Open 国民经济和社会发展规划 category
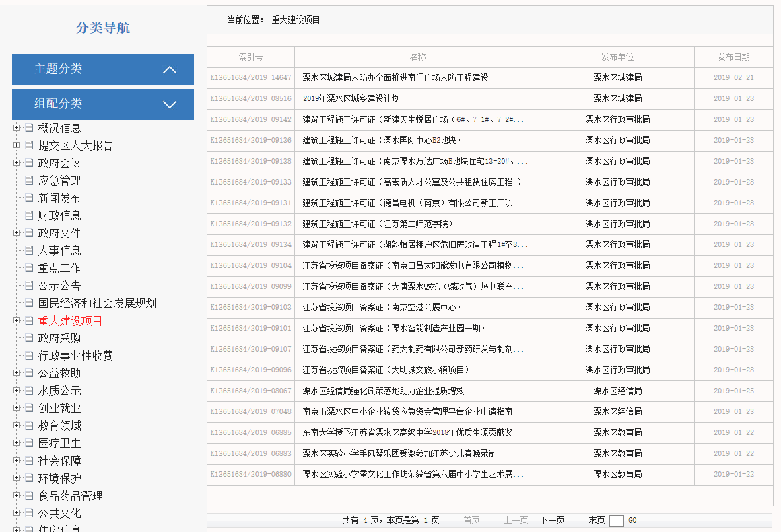Screen dimensions: 781x532 pos(97,304)
